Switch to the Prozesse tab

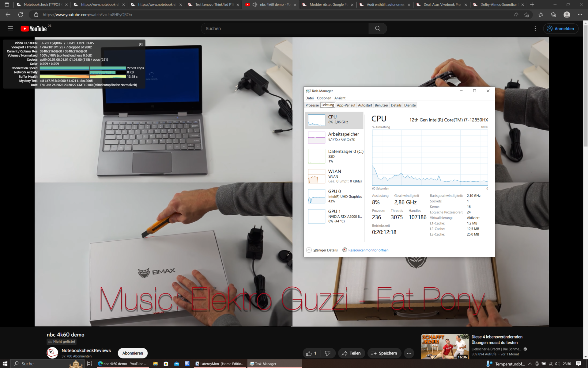[312, 105]
